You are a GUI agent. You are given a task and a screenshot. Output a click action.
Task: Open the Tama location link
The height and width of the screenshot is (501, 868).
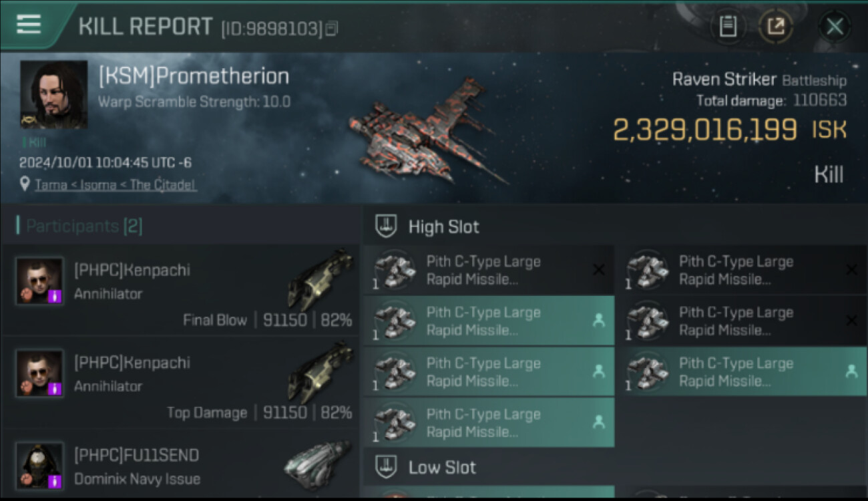pyautogui.click(x=116, y=185)
